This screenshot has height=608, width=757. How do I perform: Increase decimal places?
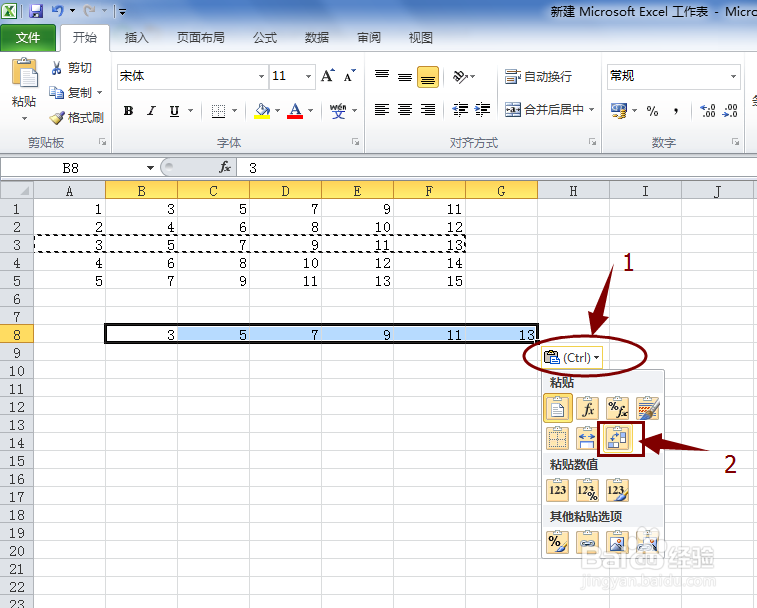pyautogui.click(x=708, y=111)
